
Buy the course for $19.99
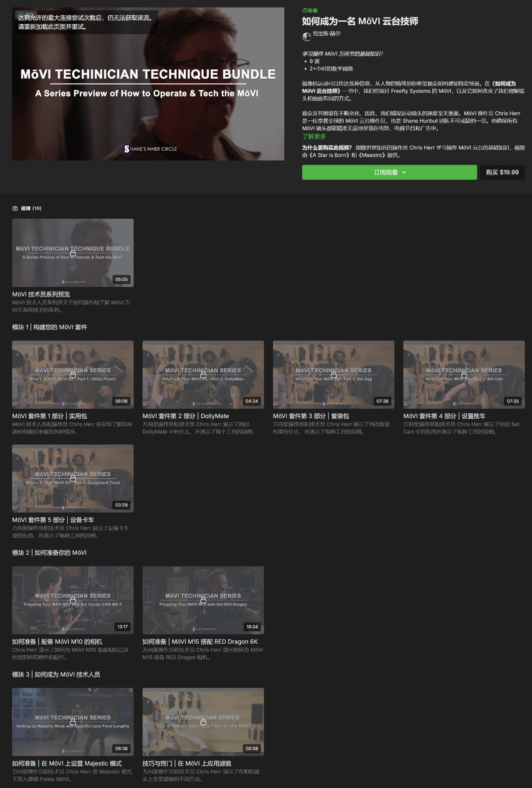click(x=502, y=172)
